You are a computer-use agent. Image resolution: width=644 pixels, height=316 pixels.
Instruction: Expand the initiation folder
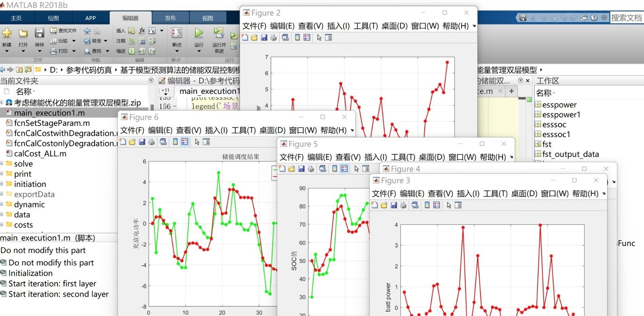[x=2, y=184]
